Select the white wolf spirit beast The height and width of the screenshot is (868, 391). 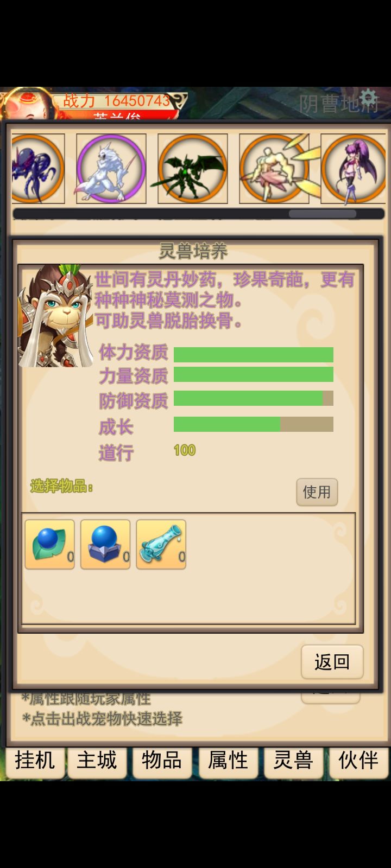tap(111, 169)
